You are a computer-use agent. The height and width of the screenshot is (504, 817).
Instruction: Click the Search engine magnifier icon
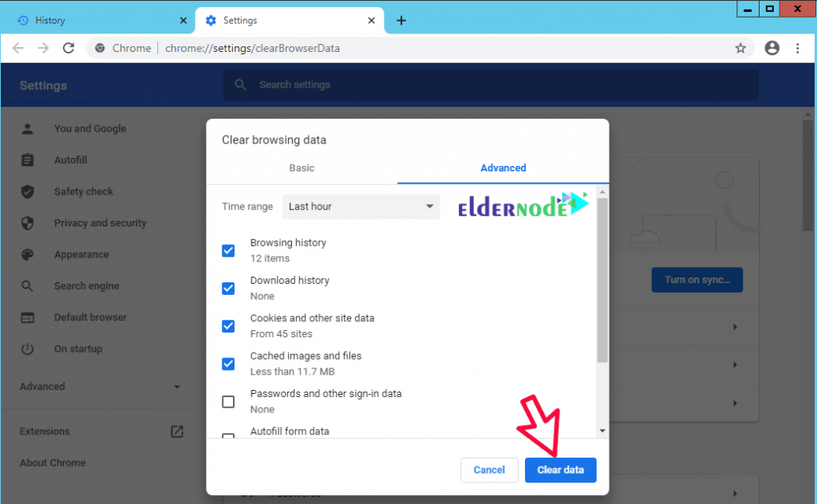[x=29, y=285]
